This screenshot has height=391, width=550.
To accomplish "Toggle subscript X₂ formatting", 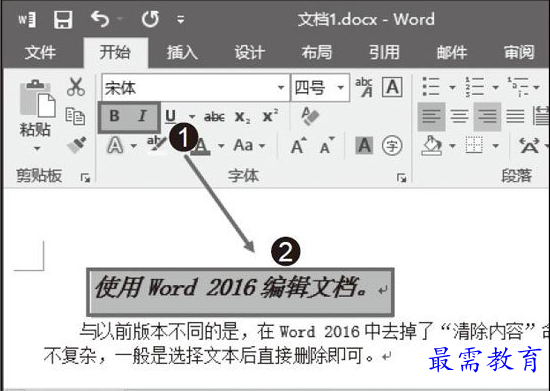I will [243, 117].
